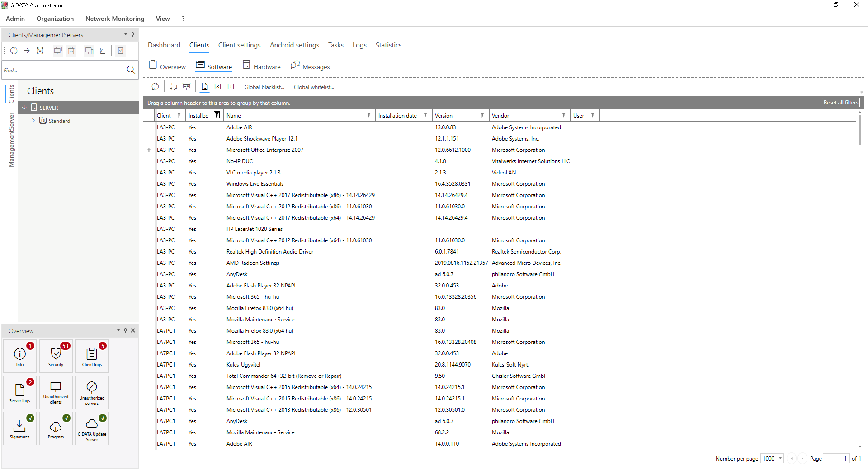This screenshot has height=470, width=868.
Task: Click the network nodes icon in clients toolbar
Action: (40, 51)
